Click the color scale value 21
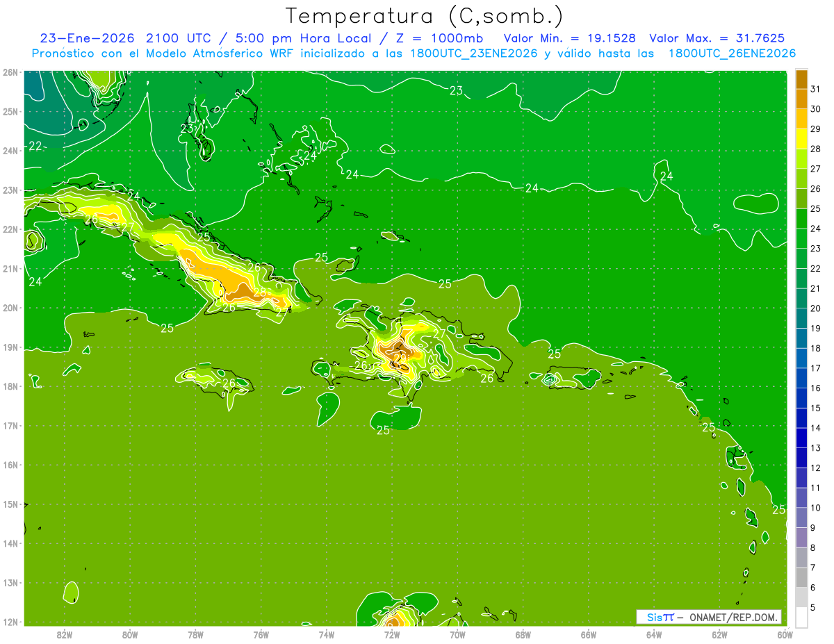This screenshot has height=644, width=834. click(815, 288)
